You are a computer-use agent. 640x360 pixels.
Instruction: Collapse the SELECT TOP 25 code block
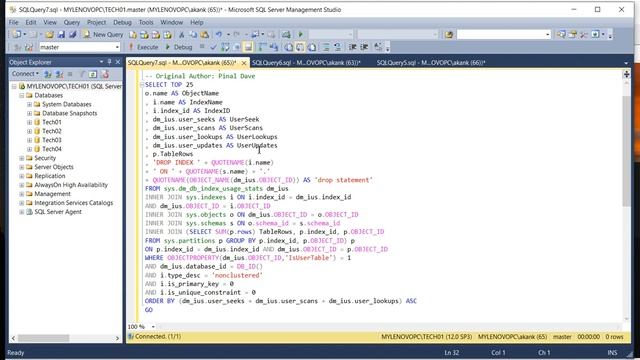(x=142, y=84)
